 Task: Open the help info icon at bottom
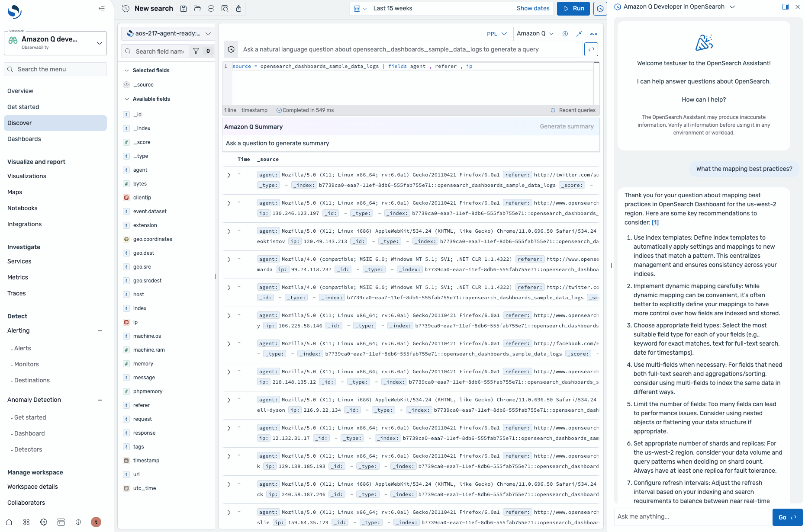point(78,522)
